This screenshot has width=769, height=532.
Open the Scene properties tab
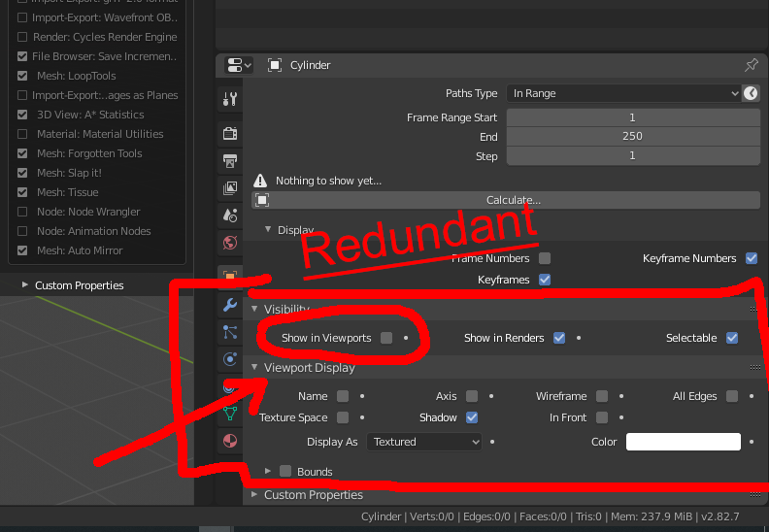pyautogui.click(x=229, y=215)
